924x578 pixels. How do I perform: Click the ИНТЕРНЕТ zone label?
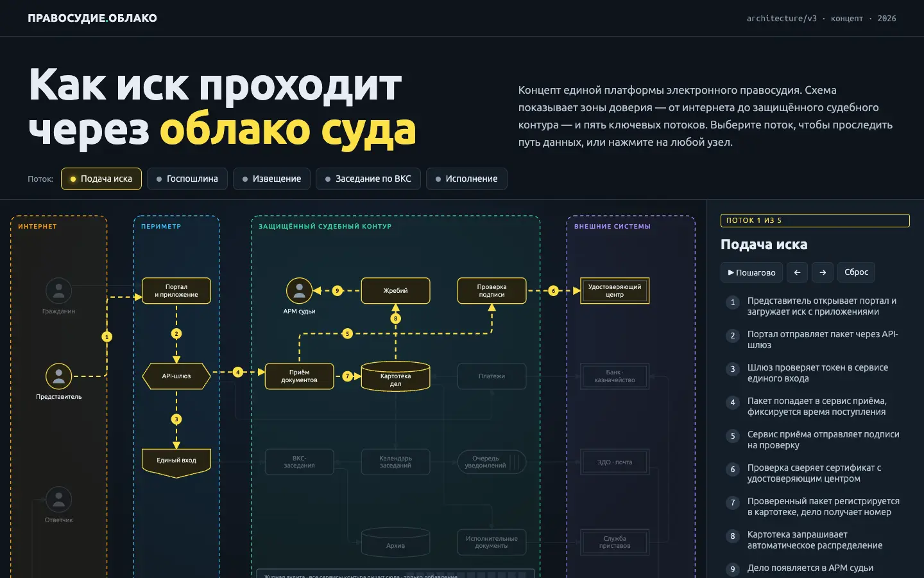point(37,226)
